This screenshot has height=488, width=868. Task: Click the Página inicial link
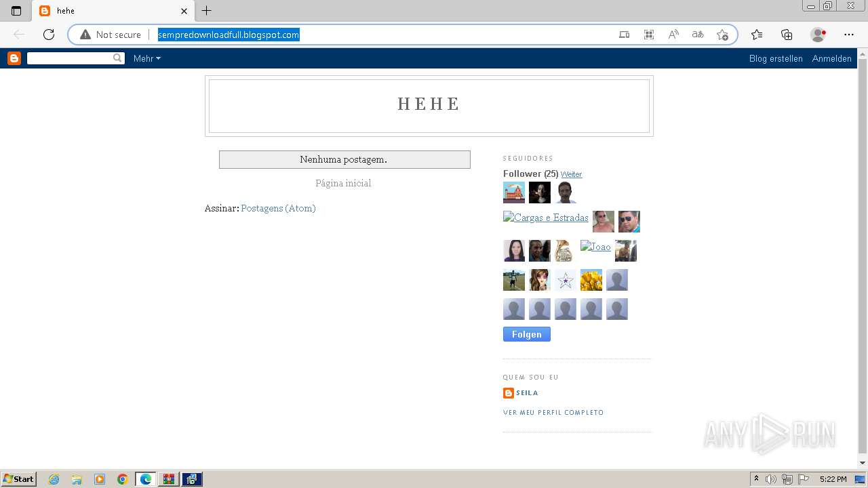point(343,183)
